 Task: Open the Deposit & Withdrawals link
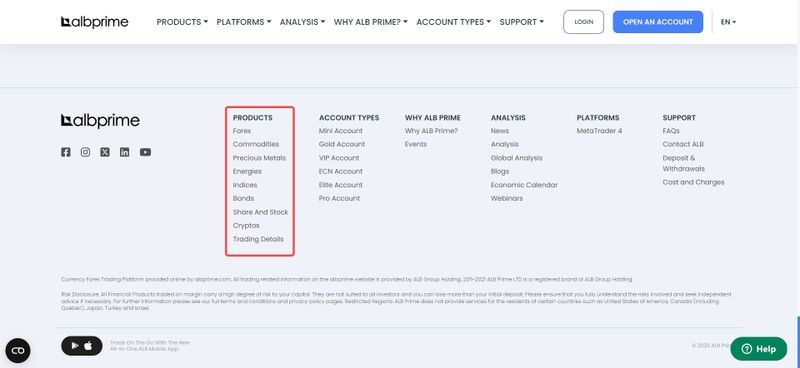[684, 163]
